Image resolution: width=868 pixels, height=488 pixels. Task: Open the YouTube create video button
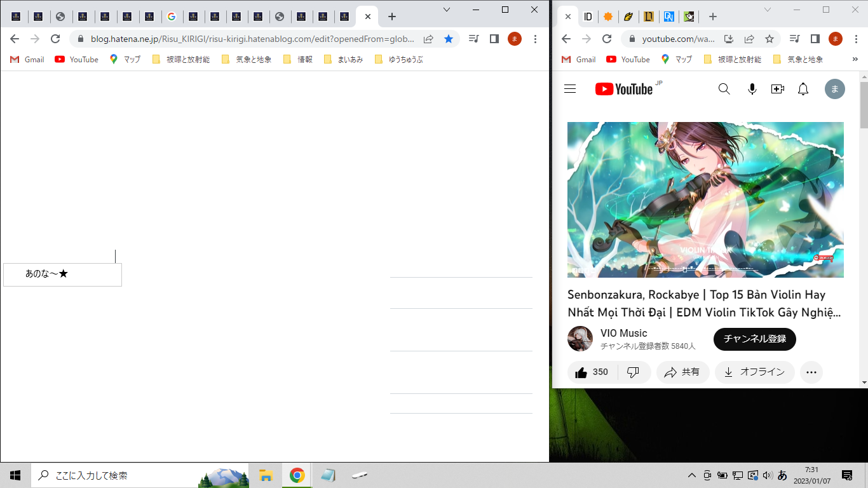pos(778,89)
